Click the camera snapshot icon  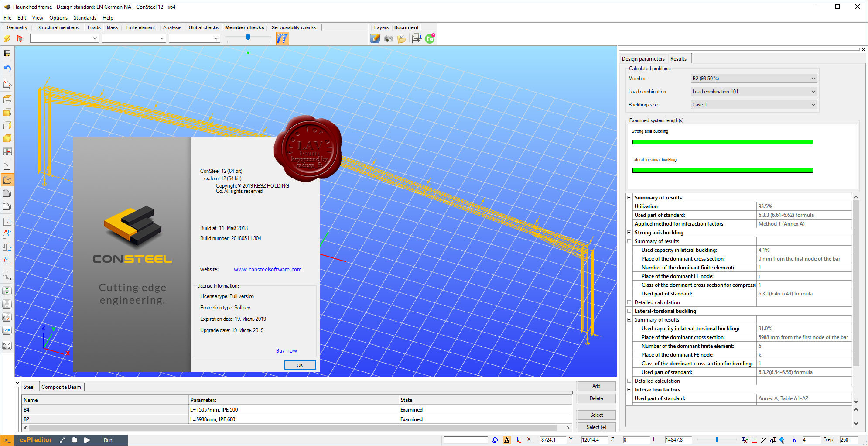click(x=389, y=39)
